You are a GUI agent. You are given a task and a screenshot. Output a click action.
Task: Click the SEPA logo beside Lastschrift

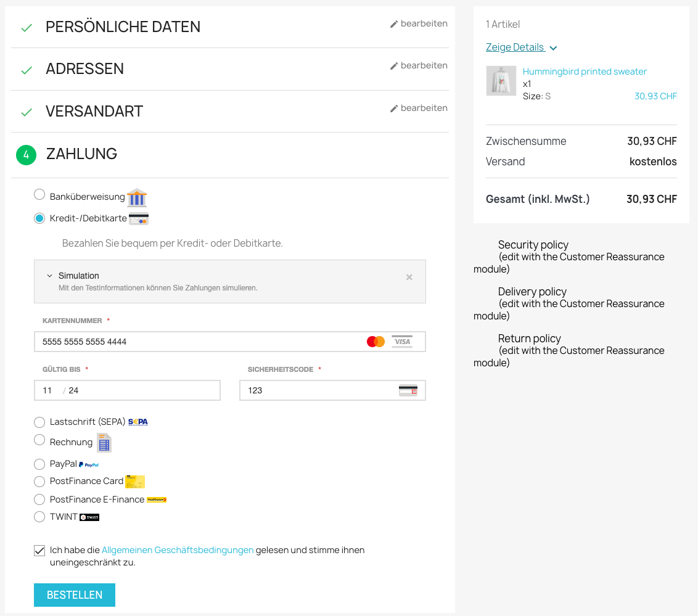(x=137, y=422)
